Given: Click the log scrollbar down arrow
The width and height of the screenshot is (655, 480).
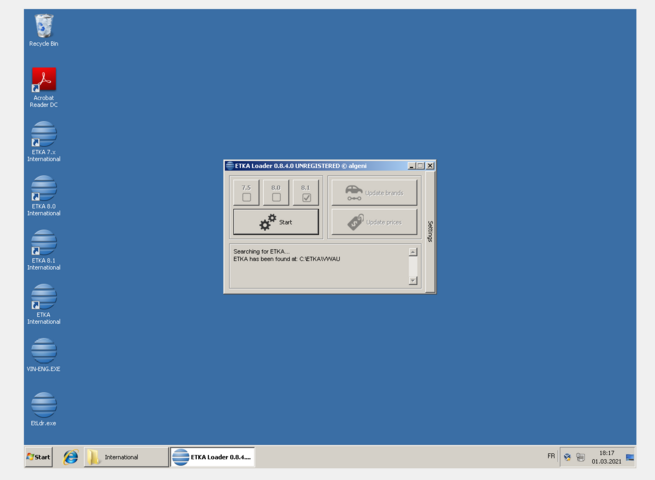Looking at the screenshot, I should tap(413, 281).
